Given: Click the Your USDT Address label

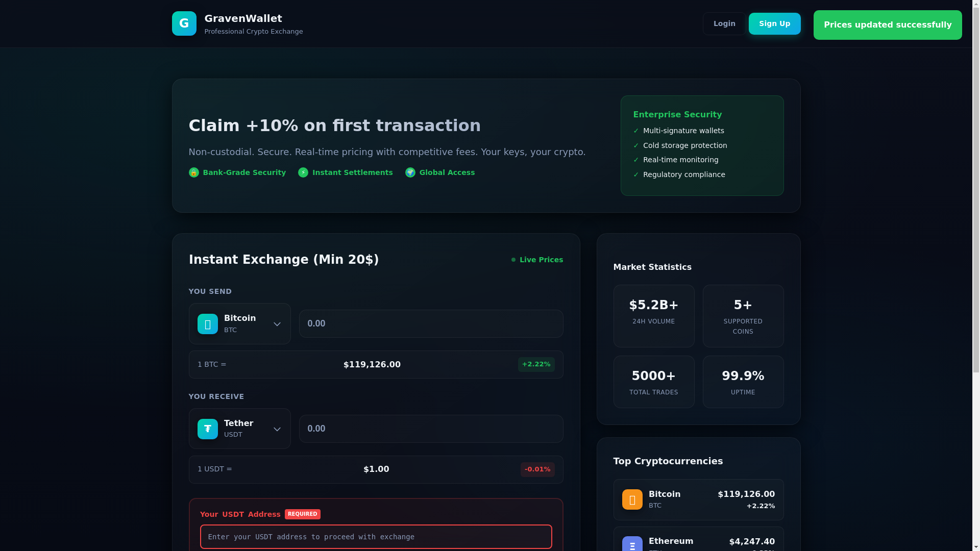Looking at the screenshot, I should (240, 514).
